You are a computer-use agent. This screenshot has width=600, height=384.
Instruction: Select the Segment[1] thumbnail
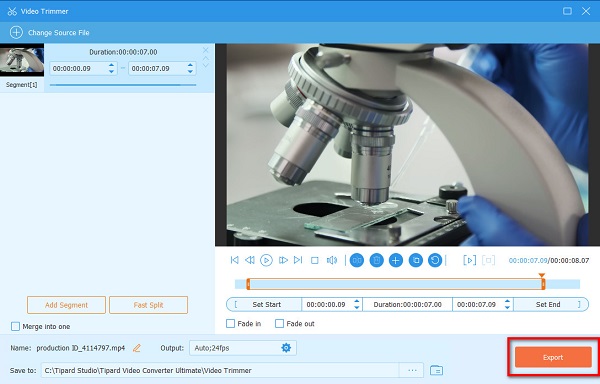[x=22, y=60]
